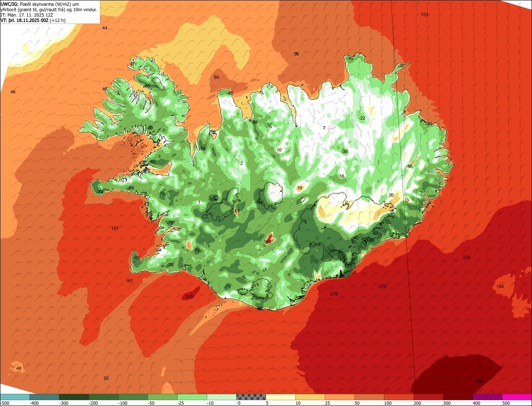Click the map value -56 on Snæfellsnes
This screenshot has height=406, width=532.
(x=131, y=188)
